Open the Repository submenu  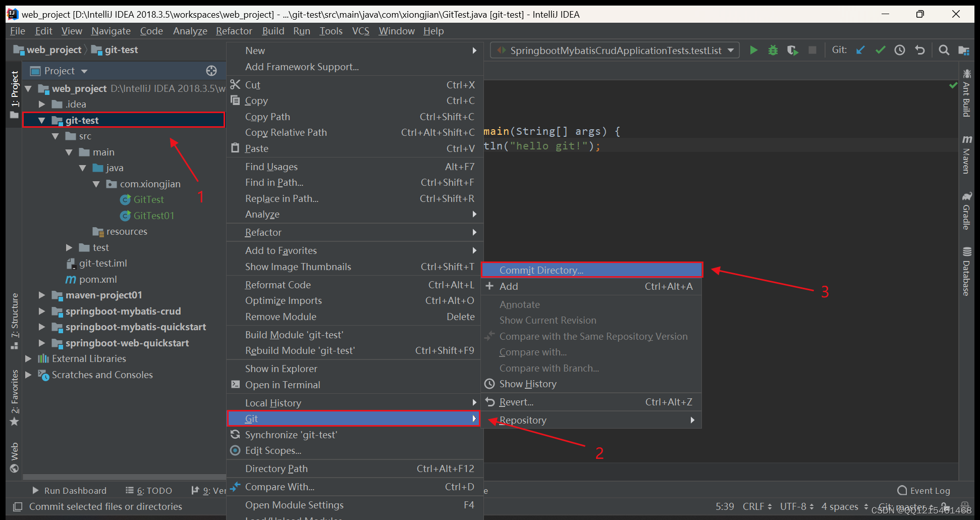coord(591,420)
